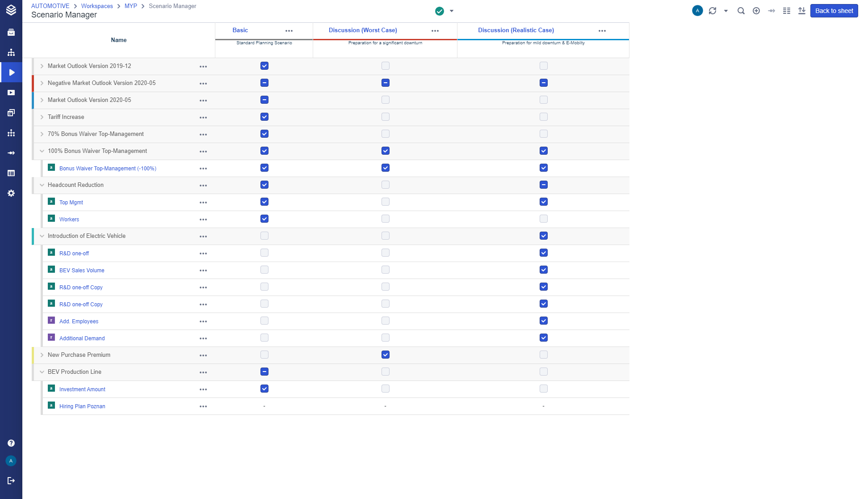The height and width of the screenshot is (499, 868).
Task: Open the hierarchy tree icon in the sidebar
Action: (x=11, y=52)
